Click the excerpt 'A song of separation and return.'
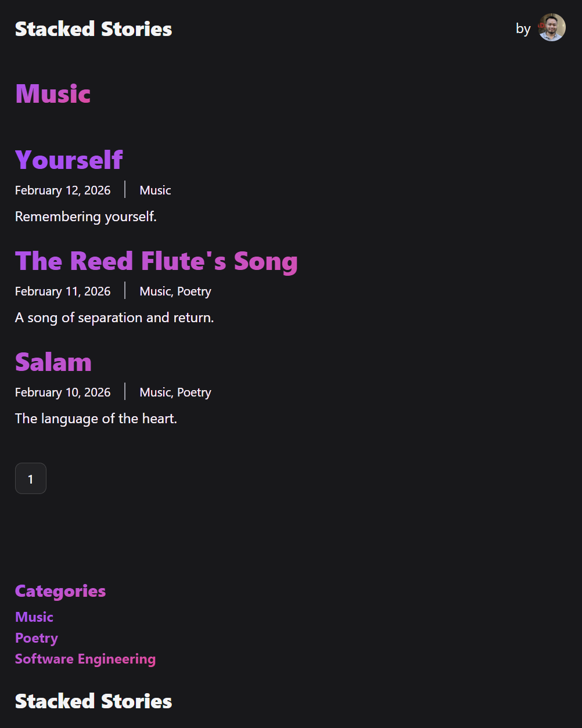 point(114,318)
